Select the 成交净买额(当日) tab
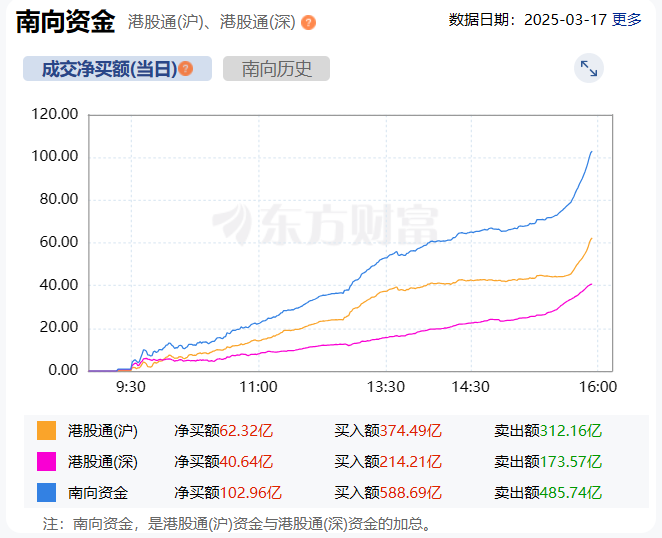 tap(117, 68)
